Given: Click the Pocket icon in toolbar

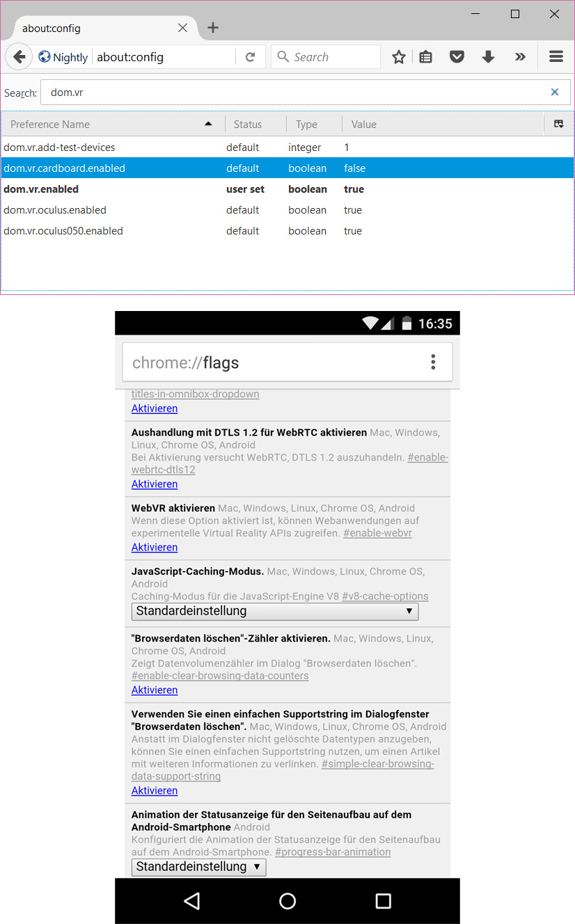Looking at the screenshot, I should tap(457, 57).
